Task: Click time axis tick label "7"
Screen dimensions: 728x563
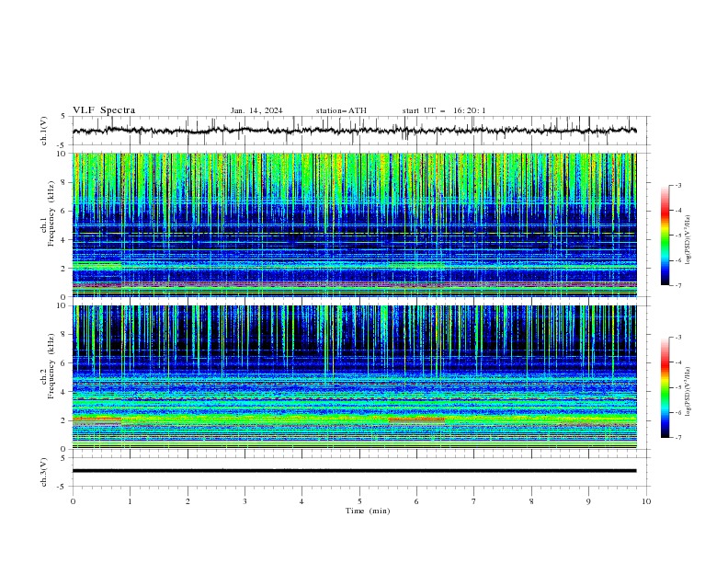Action: (474, 501)
